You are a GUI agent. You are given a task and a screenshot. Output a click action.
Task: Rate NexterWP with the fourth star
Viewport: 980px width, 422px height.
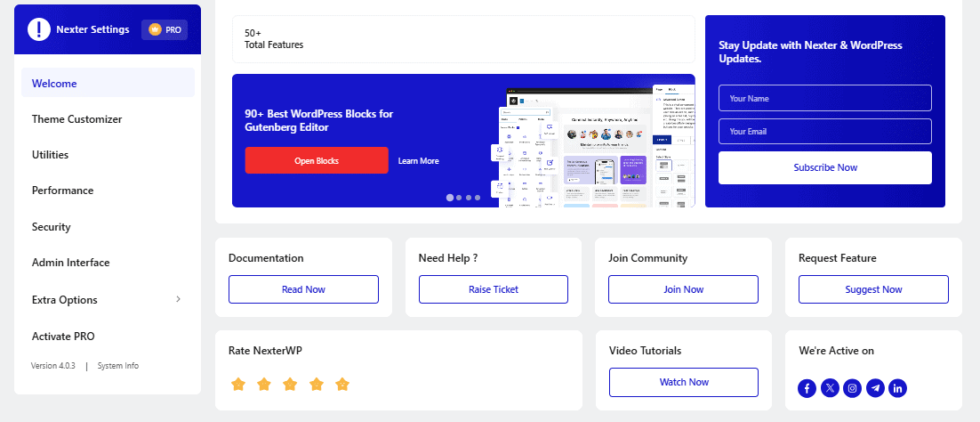(317, 384)
